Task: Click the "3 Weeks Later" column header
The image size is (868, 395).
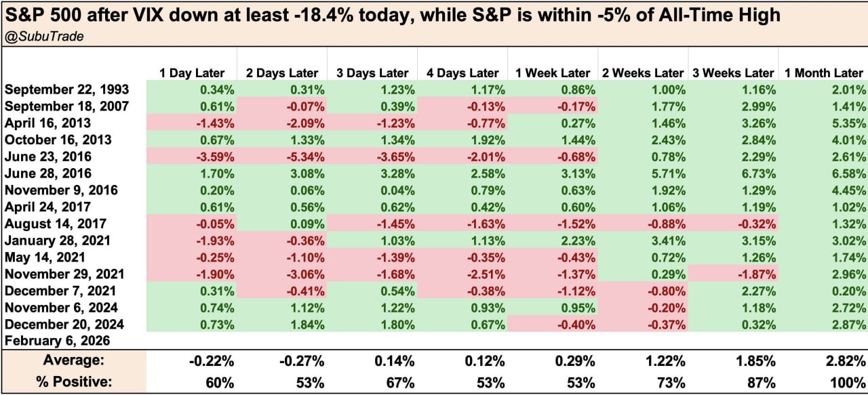Action: coord(732,72)
